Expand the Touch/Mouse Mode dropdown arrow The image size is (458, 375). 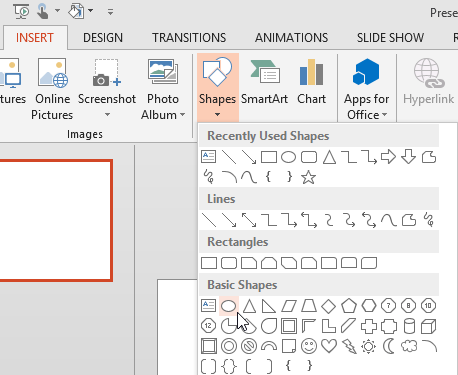pyautogui.click(x=57, y=11)
